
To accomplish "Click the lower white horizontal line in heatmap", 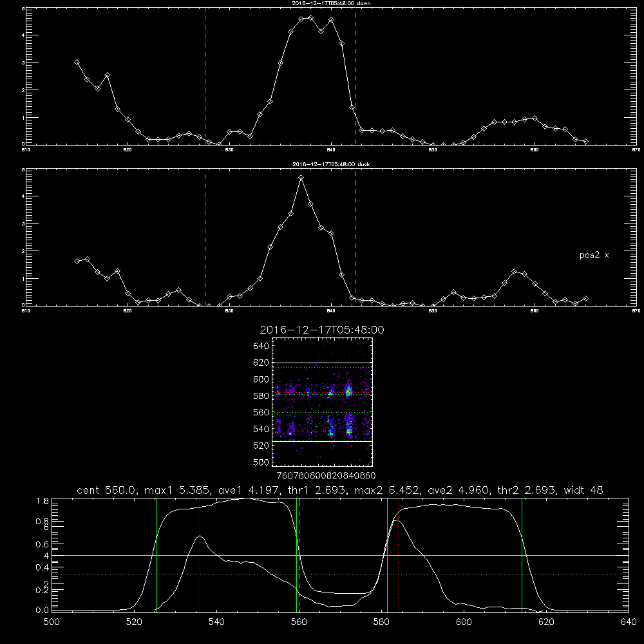I will click(322, 442).
